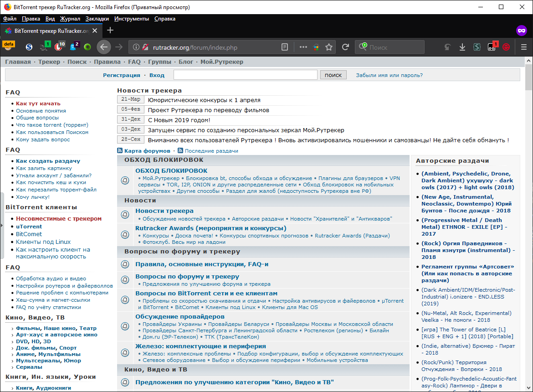The height and width of the screenshot is (392, 533).
Task: Open a new tab with plus button
Action: 110,30
